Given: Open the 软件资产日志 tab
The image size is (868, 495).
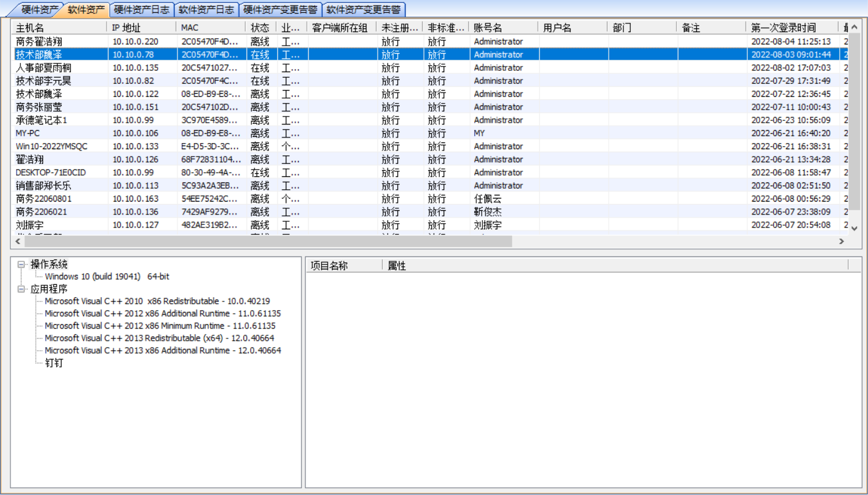Looking at the screenshot, I should click(206, 10).
